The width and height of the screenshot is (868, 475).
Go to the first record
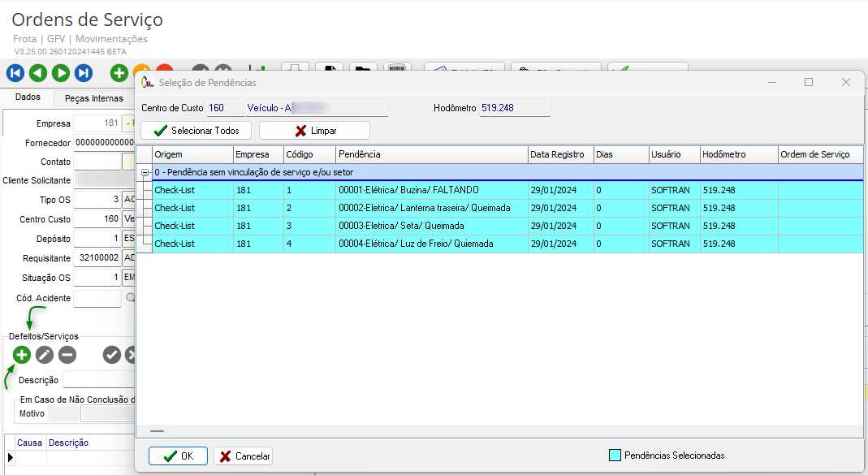(x=15, y=73)
